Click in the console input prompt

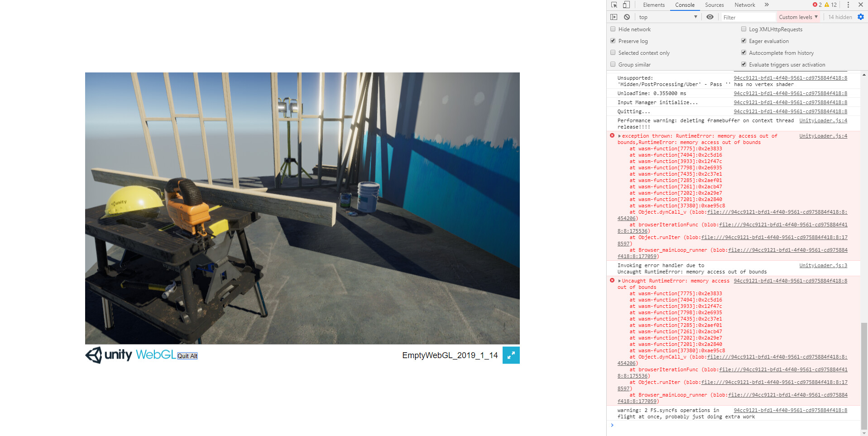pos(679,425)
